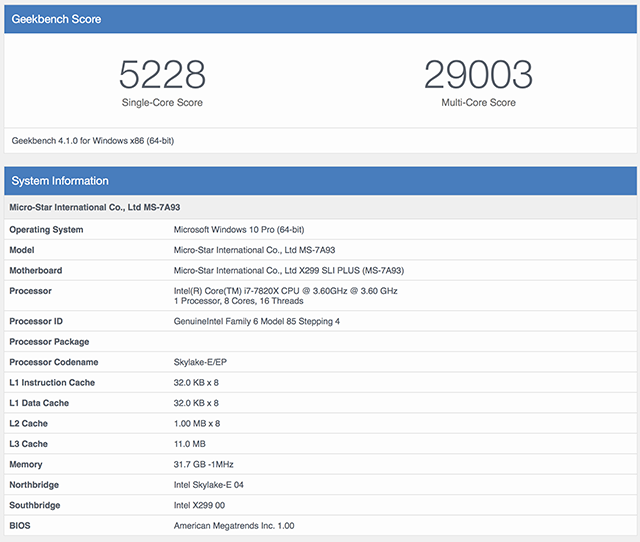Select the Skylake-E/EP codename value
This screenshot has width=640, height=542.
(x=200, y=362)
